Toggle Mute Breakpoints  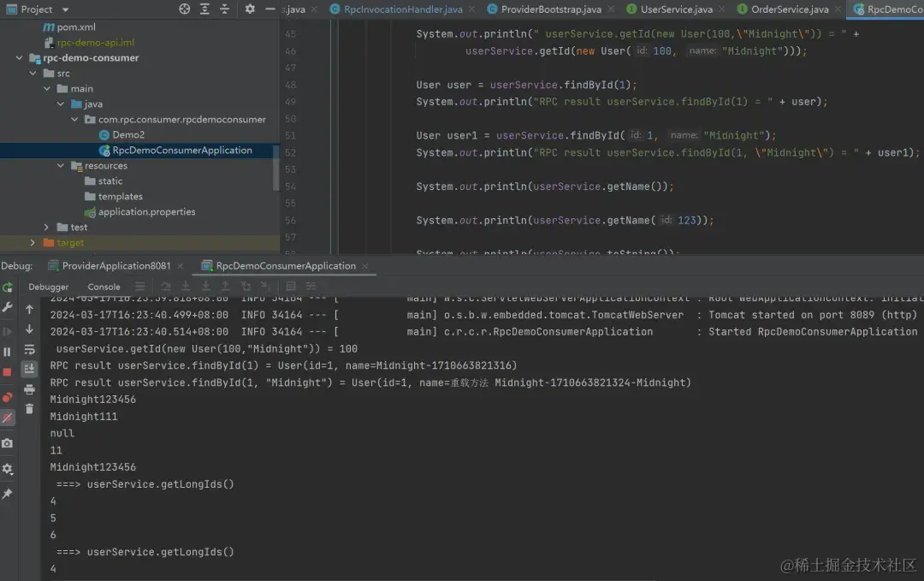7,418
